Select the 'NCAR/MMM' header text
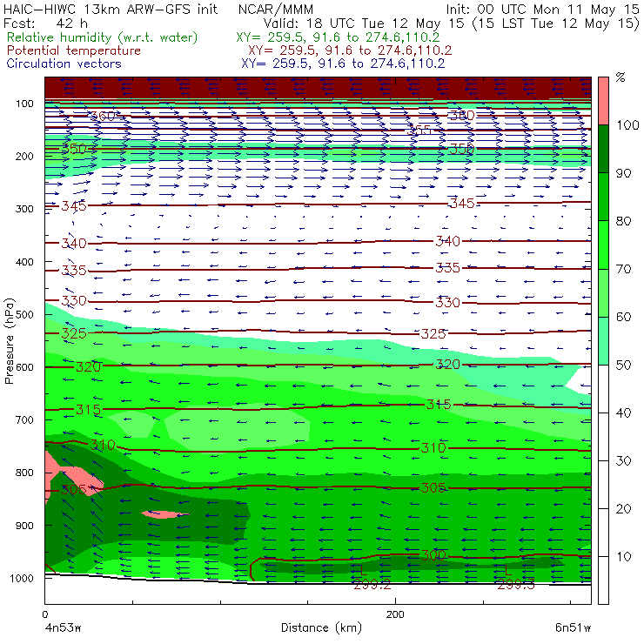This screenshot has height=644, width=644. (x=276, y=9)
